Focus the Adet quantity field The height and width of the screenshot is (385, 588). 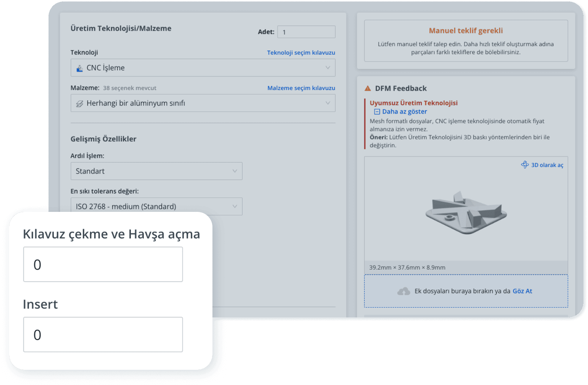(306, 32)
